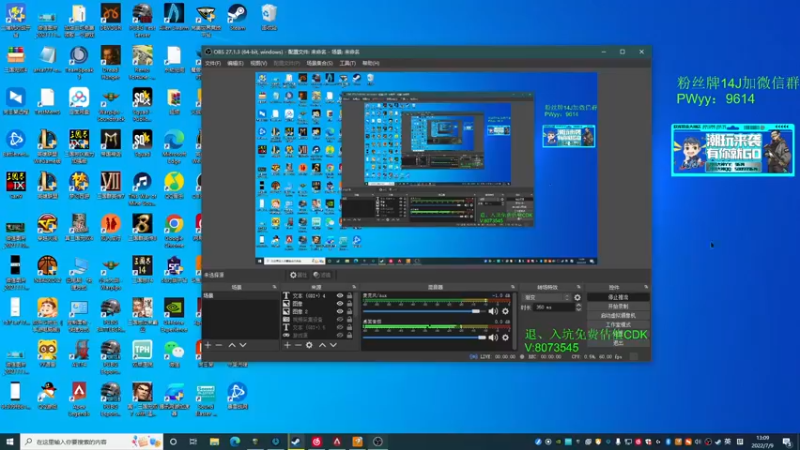Open the Recycle Bin desktop icon

pyautogui.click(x=269, y=17)
